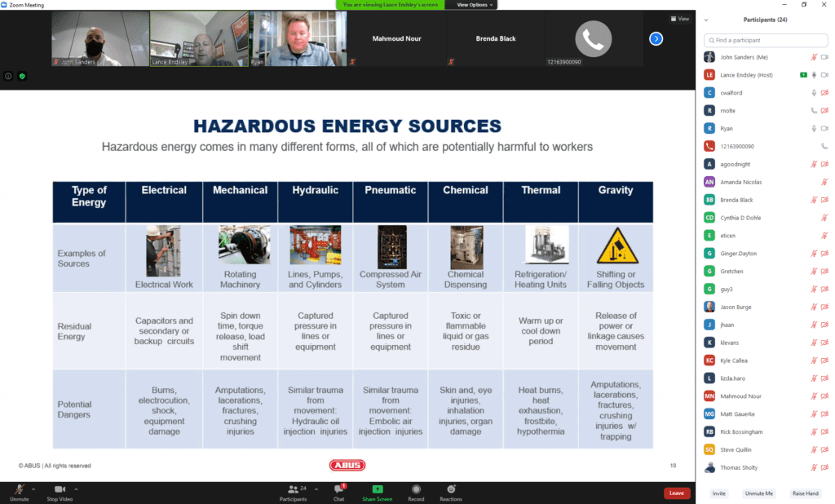The width and height of the screenshot is (835, 504).
Task: Click the AN avatar for Amanda Nicolas
Action: [x=709, y=182]
